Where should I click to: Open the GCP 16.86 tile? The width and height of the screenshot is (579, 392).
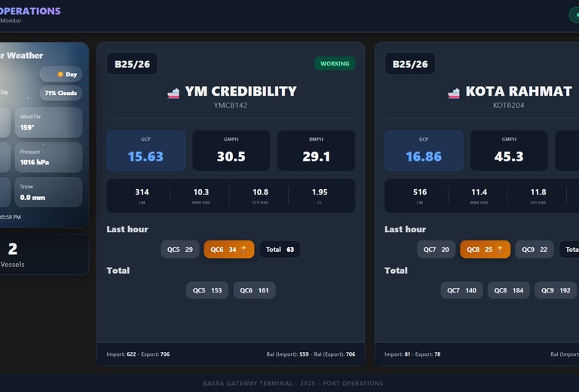424,150
